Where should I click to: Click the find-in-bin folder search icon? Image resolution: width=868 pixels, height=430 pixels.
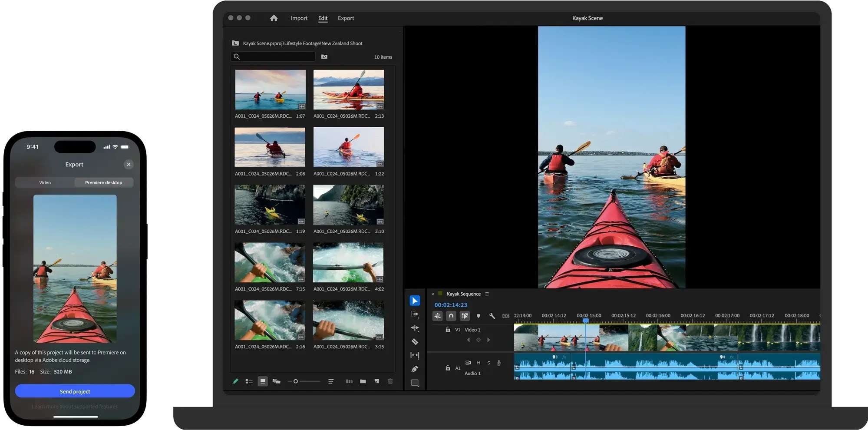(x=324, y=56)
